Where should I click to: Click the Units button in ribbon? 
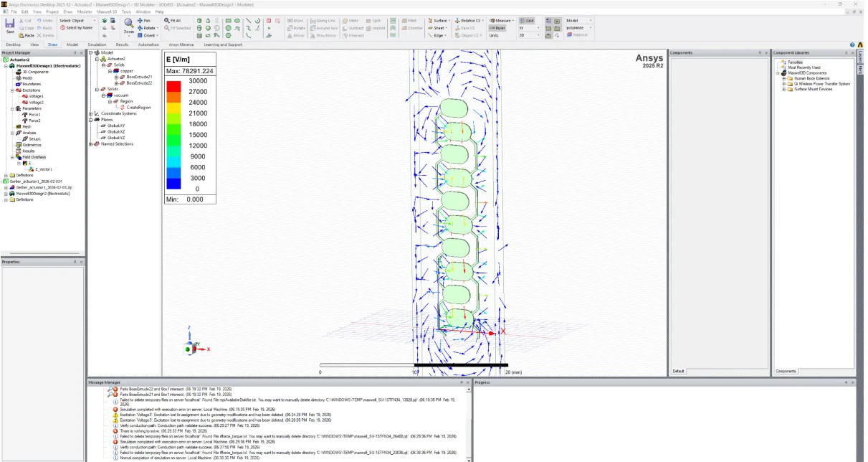[494, 35]
